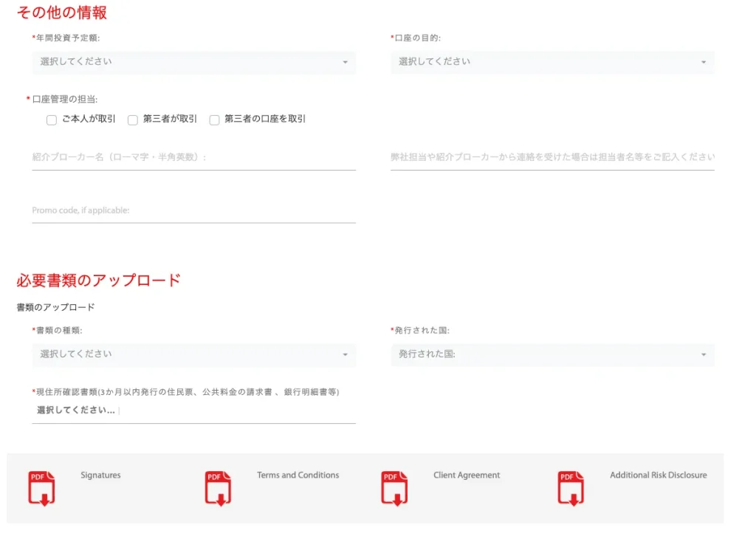The image size is (756, 539).
Task: Tick the 第三者が取引 checkbox
Action: pos(133,120)
